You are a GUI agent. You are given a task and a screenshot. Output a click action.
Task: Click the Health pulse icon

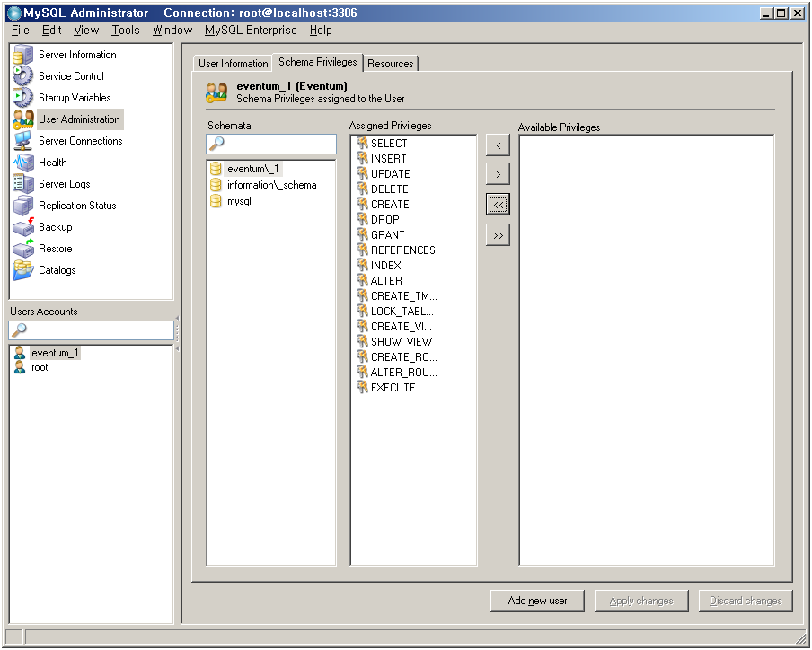[x=22, y=162]
